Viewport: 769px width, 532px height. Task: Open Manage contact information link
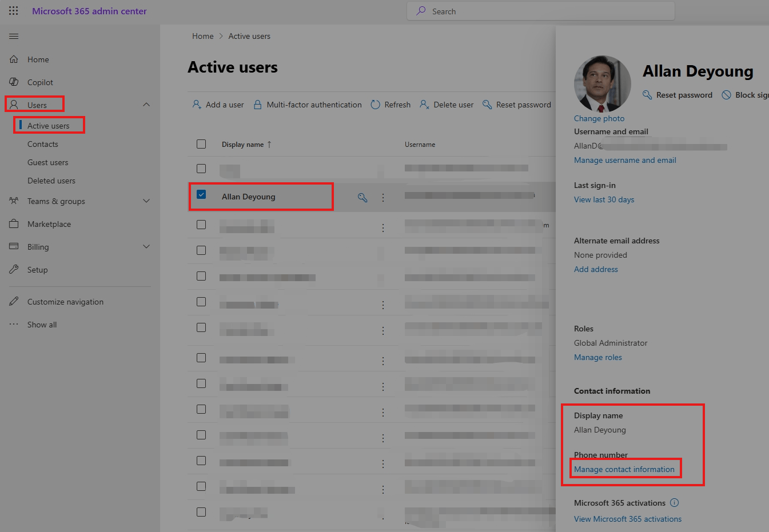pos(624,469)
